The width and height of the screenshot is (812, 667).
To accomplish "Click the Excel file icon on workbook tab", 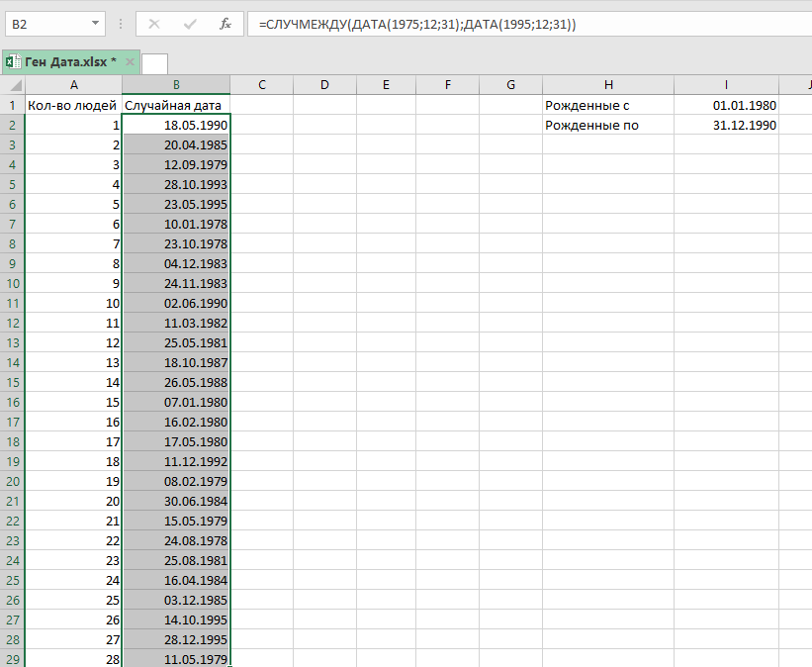I will click(x=13, y=61).
